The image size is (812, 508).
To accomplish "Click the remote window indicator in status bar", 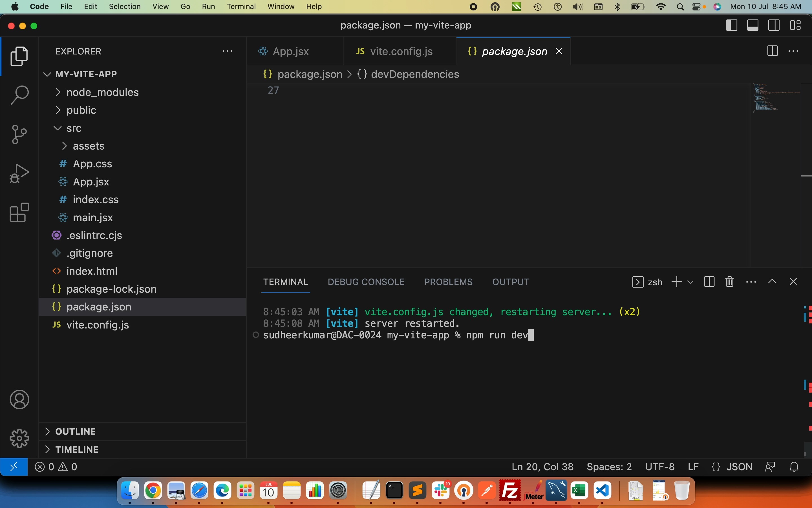I will [14, 467].
